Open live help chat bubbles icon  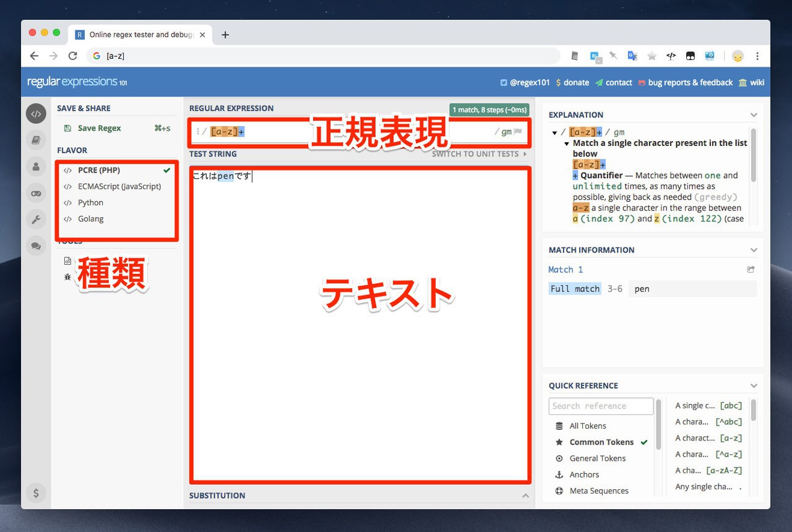(36, 246)
